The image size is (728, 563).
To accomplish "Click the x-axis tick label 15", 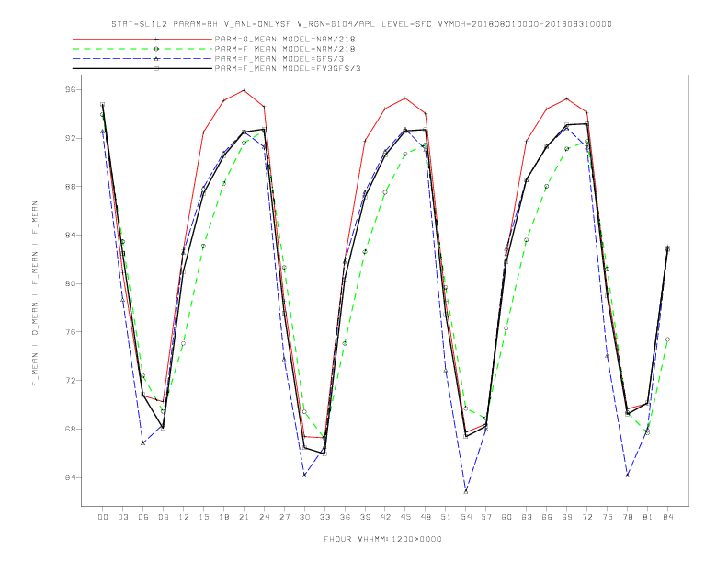I will pyautogui.click(x=204, y=517).
